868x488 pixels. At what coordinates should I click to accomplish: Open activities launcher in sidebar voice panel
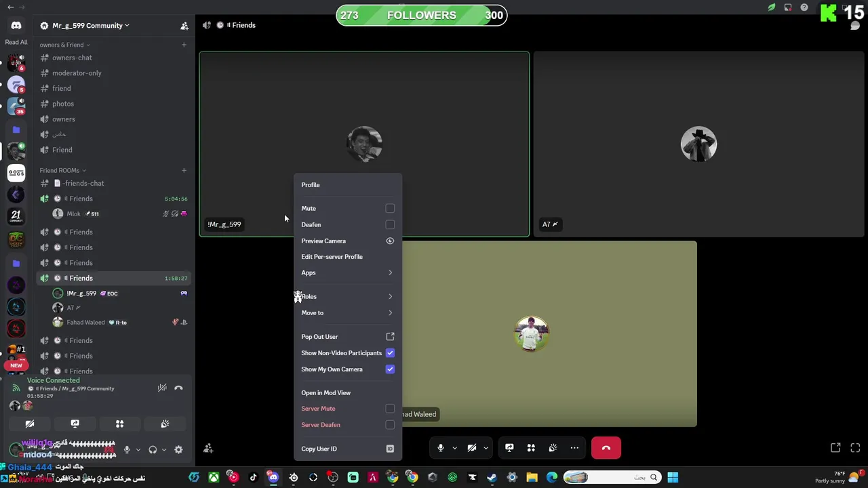point(119,424)
